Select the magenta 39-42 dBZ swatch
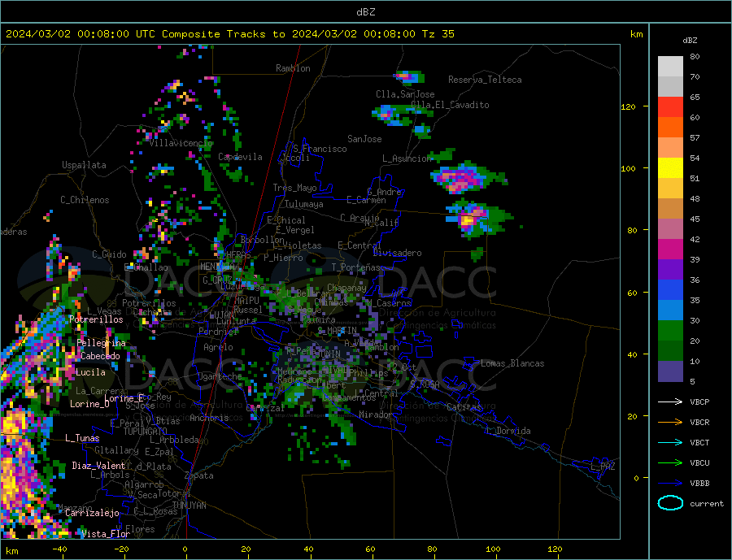Image resolution: width=732 pixels, height=560 pixels. click(670, 250)
